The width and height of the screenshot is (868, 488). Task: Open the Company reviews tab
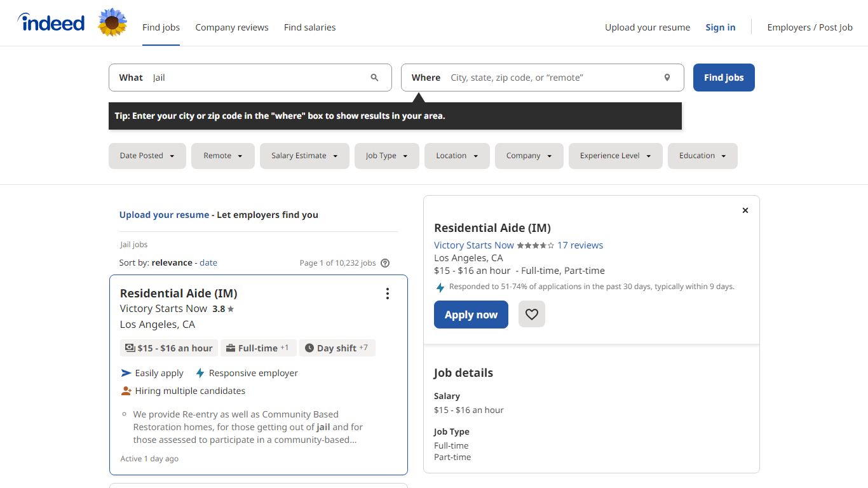pyautogui.click(x=232, y=27)
